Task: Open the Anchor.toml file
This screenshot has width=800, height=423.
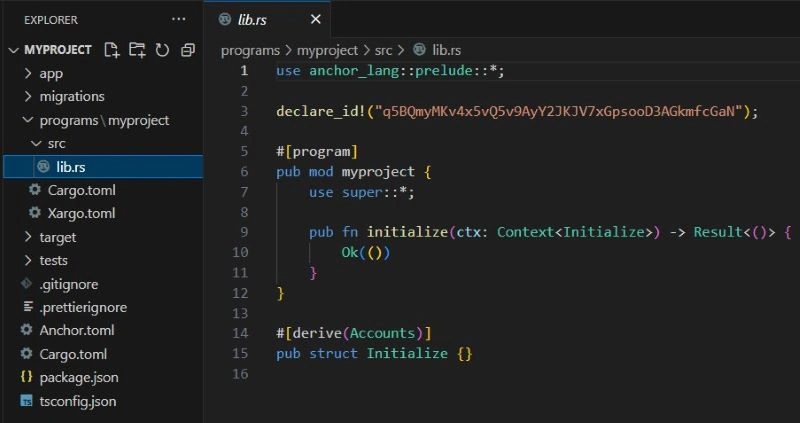Action: [77, 331]
